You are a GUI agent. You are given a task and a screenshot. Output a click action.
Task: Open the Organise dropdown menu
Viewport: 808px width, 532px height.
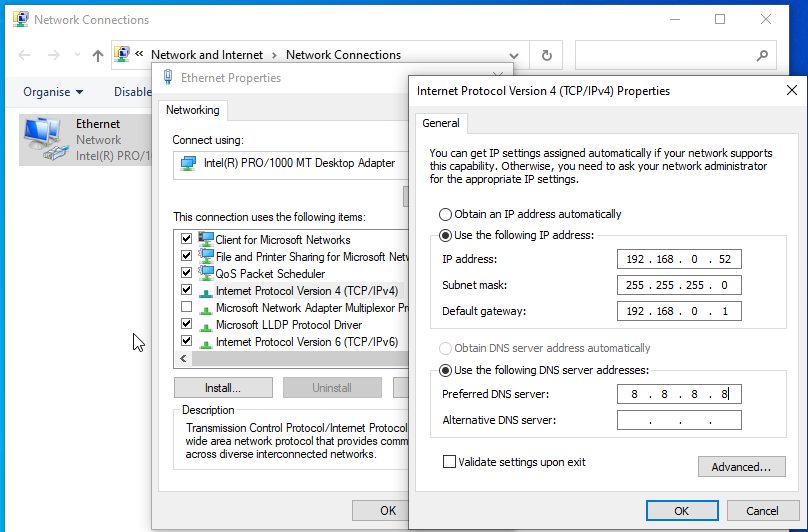pyautogui.click(x=53, y=92)
